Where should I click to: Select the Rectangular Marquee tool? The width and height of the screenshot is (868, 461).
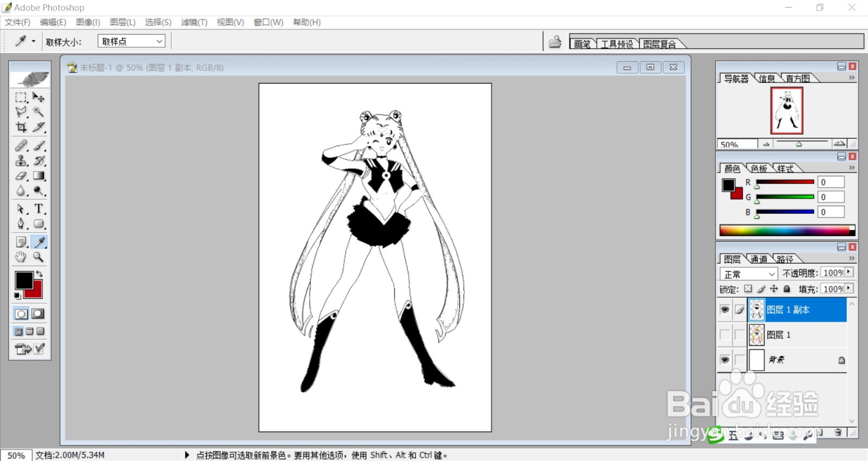point(21,97)
